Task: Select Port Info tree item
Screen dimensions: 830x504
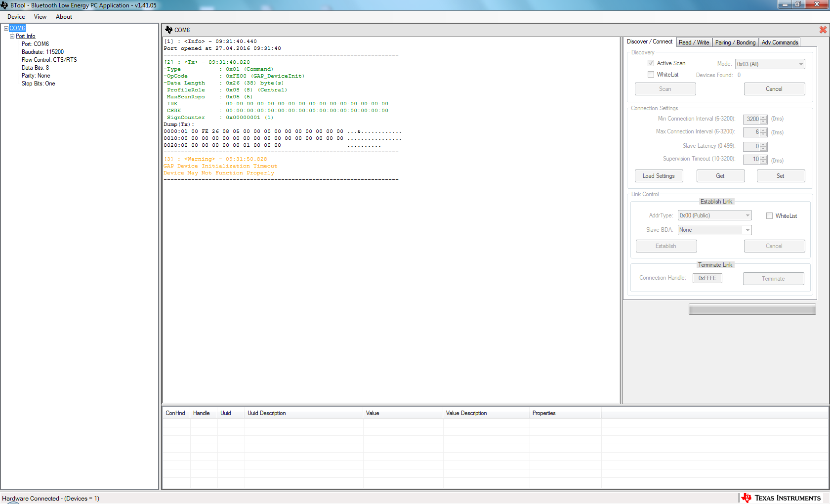Action: coord(25,36)
